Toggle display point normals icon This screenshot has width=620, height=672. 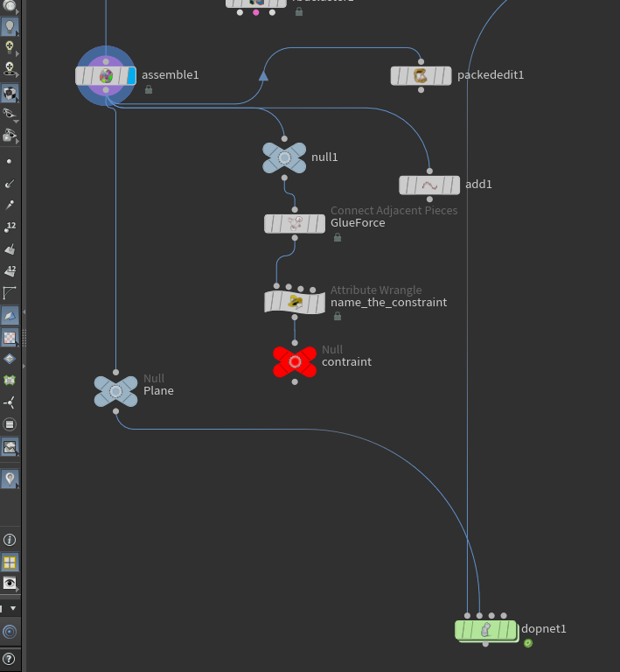coord(9,184)
